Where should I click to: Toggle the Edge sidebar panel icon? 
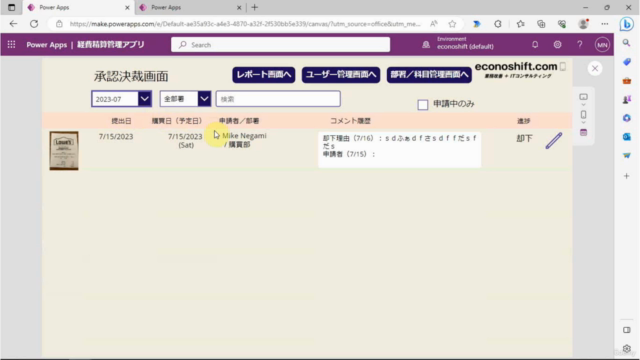coord(627,330)
